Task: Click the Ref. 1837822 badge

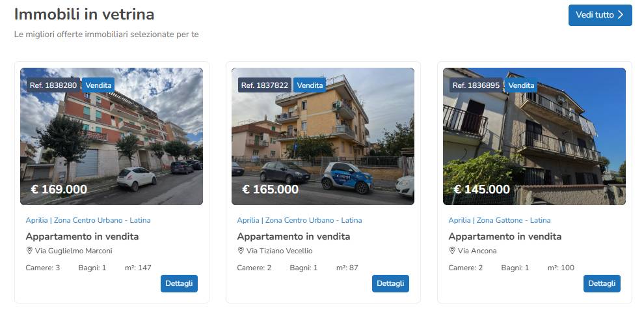Action: 265,85
